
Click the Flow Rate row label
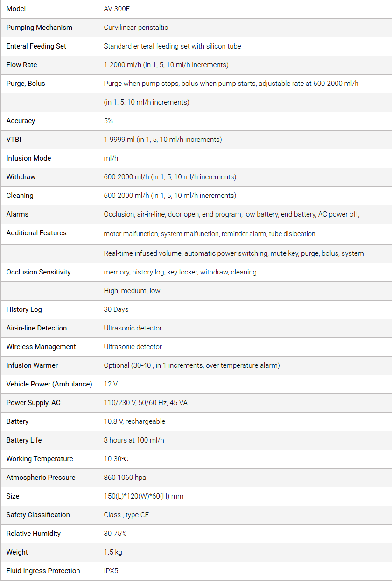point(21,65)
